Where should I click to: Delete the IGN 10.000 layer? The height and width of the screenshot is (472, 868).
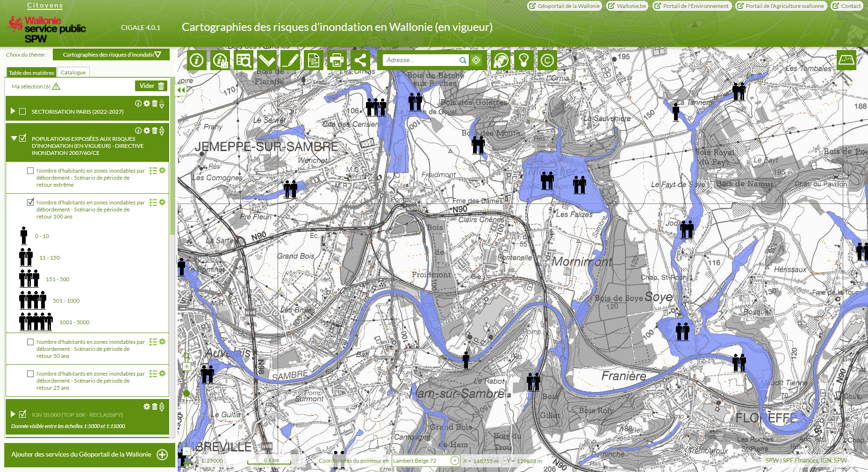[x=155, y=407]
